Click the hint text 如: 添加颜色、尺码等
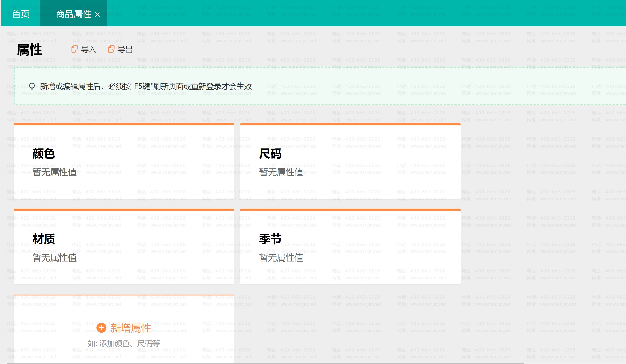Image resolution: width=626 pixels, height=364 pixels. click(124, 343)
